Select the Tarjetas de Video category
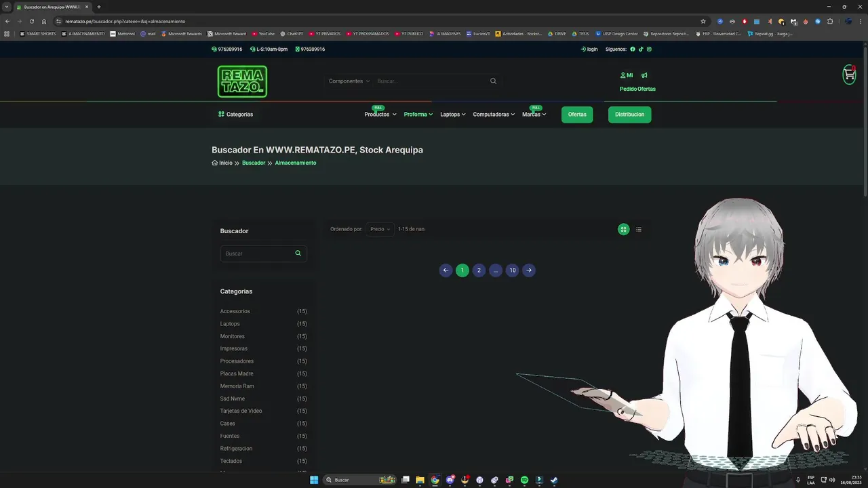This screenshot has height=488, width=868. 241,411
